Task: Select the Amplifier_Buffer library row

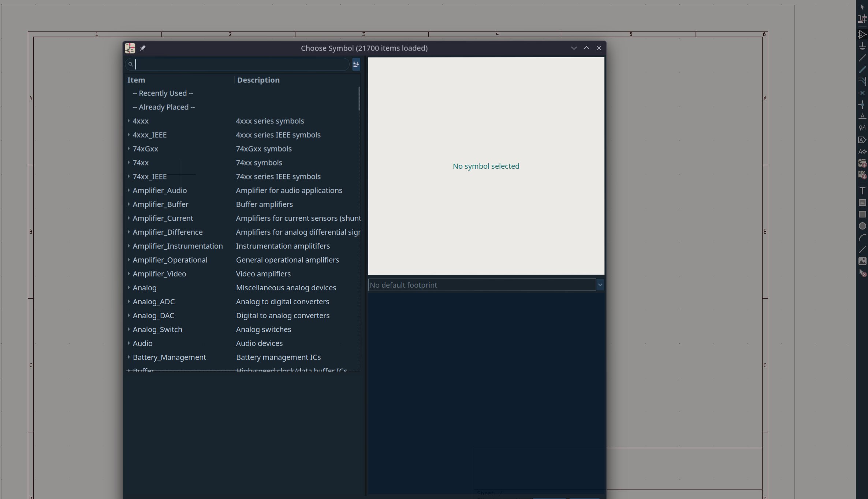Action: tap(242, 204)
